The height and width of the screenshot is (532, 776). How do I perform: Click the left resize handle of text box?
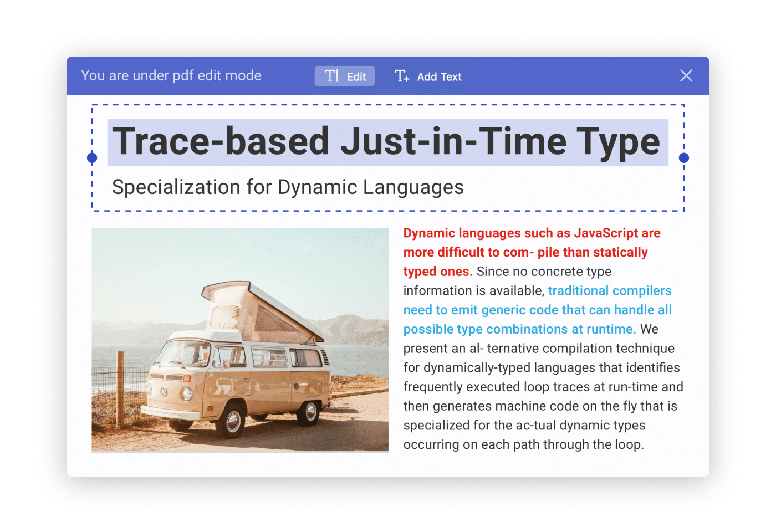point(92,158)
